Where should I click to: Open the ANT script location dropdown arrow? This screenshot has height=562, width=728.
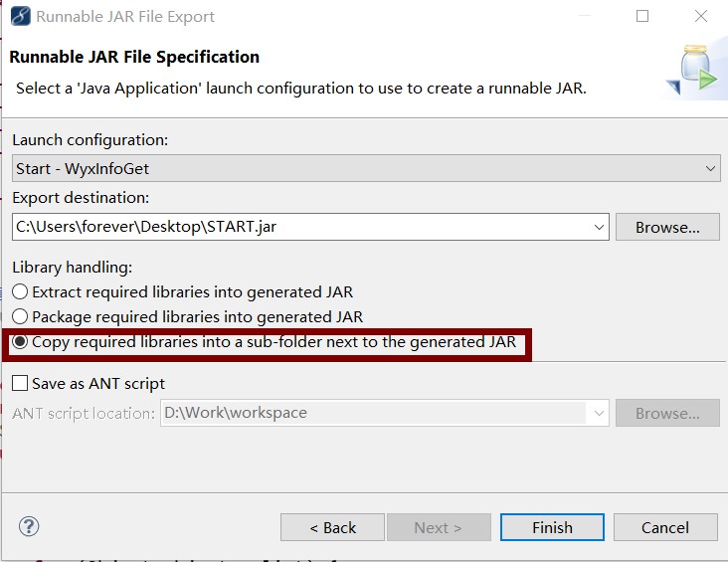(x=599, y=413)
